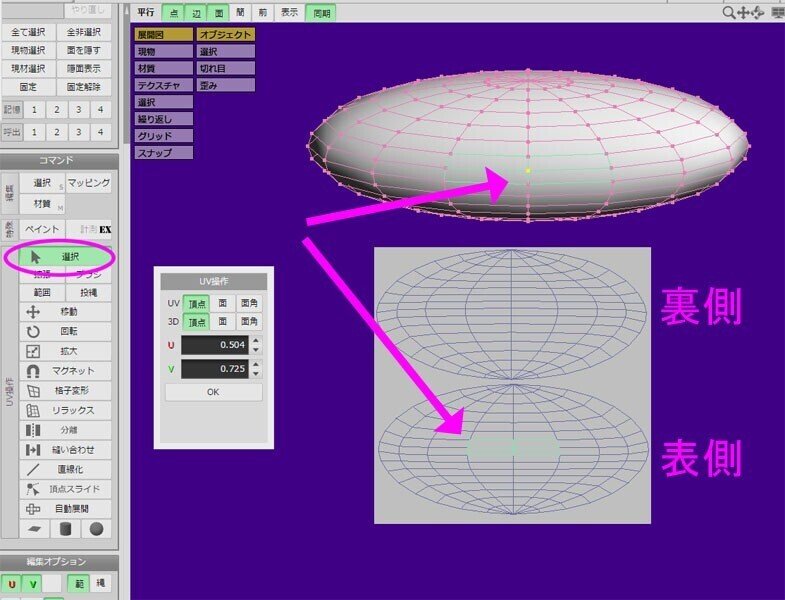Select the 直線化 straighten tool
This screenshot has width=785, height=600.
pos(66,469)
